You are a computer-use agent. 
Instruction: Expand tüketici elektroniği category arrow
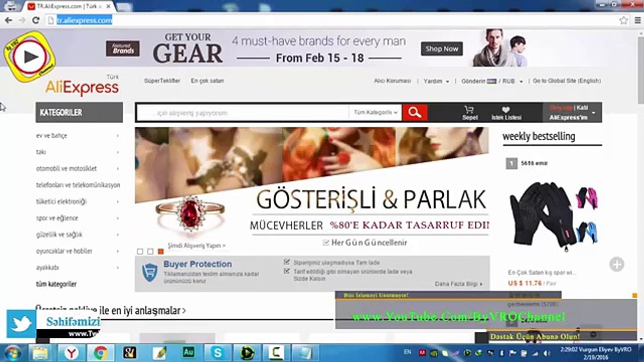point(118,202)
